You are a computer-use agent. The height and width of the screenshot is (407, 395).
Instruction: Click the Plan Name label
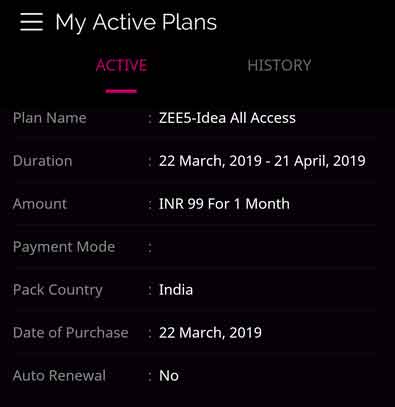[50, 118]
